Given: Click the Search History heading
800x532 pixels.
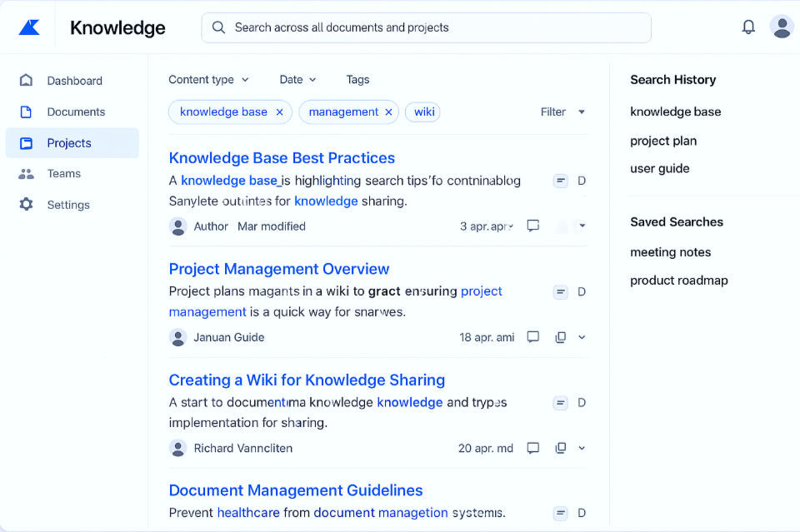Looking at the screenshot, I should [x=673, y=79].
